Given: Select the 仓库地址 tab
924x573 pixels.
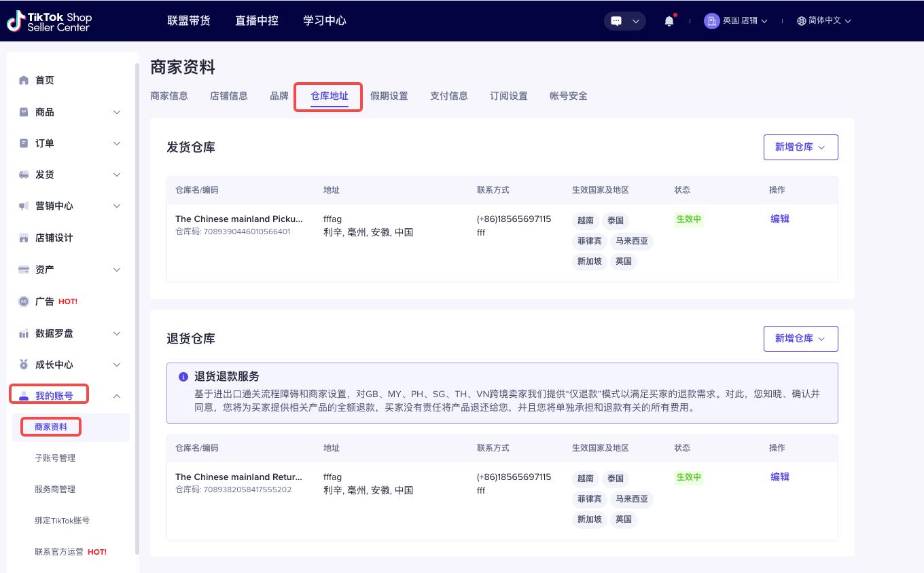Looking at the screenshot, I should click(330, 96).
